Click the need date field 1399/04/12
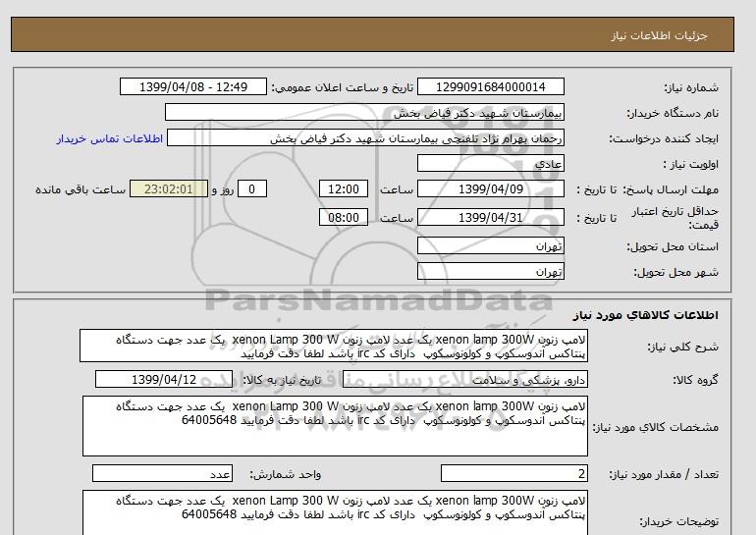 coord(164,379)
